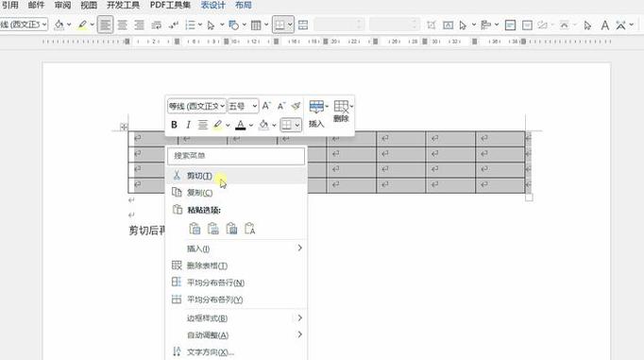Viewport: 644px width, 360px height.
Task: Choose 平均分布各行(N) menu entry
Action: pos(236,283)
